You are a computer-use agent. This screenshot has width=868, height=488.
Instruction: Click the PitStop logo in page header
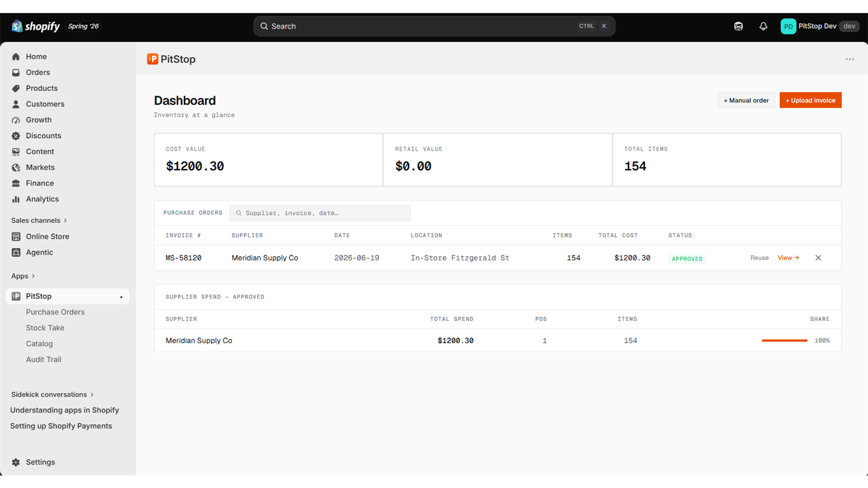pos(152,59)
